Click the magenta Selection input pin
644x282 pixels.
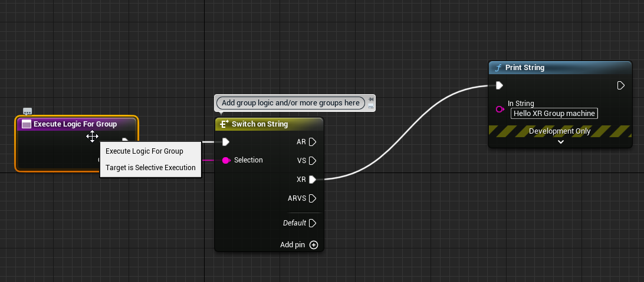click(x=225, y=160)
